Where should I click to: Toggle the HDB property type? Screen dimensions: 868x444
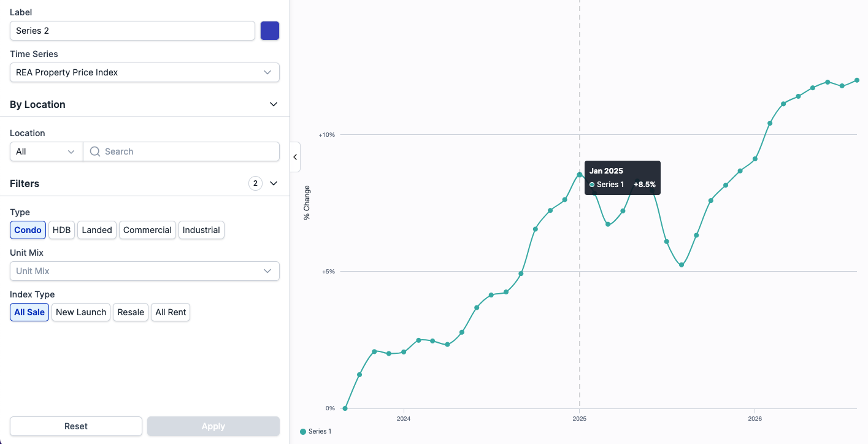pyautogui.click(x=62, y=230)
